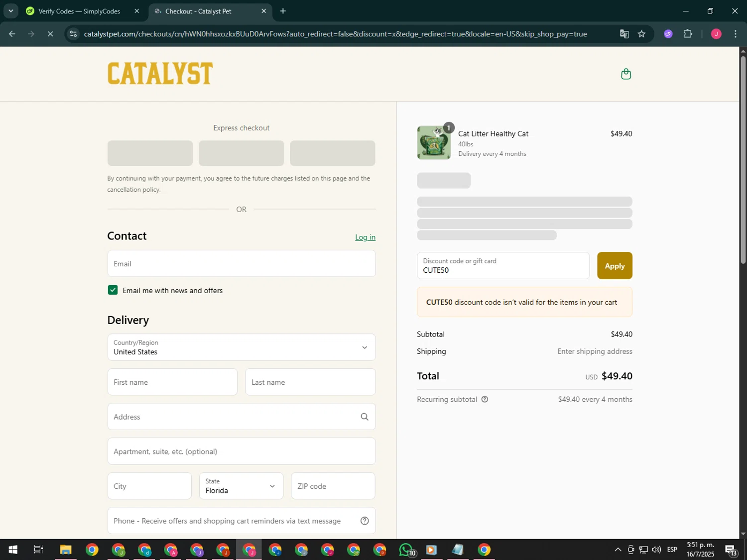Screen dimensions: 747x560
Task: Uncheck Email me with news and offers
Action: (x=113, y=290)
